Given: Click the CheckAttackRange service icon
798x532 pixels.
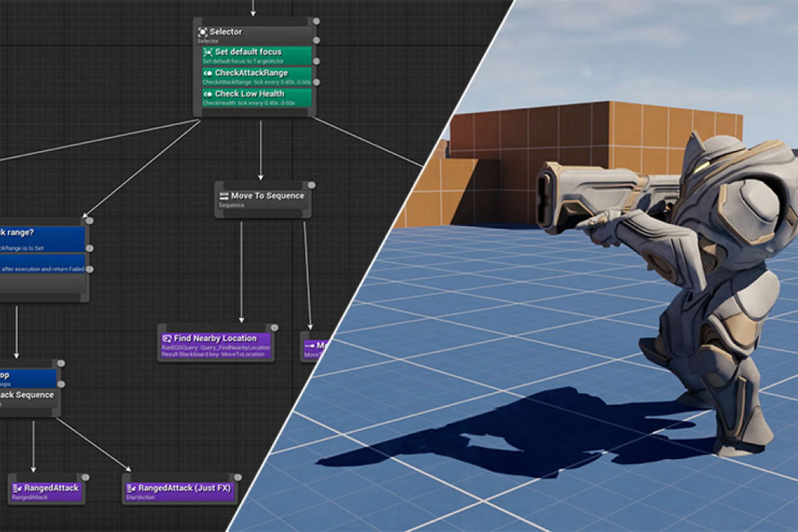Looking at the screenshot, I should click(x=208, y=73).
